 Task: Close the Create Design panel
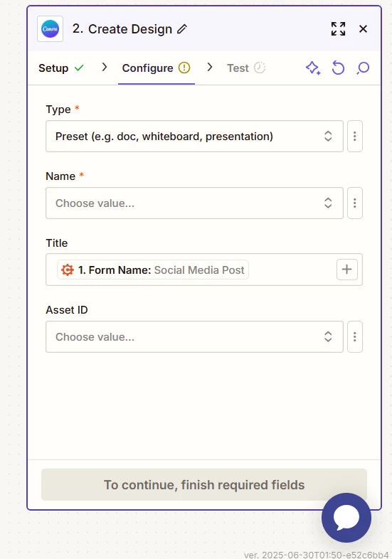click(x=363, y=29)
